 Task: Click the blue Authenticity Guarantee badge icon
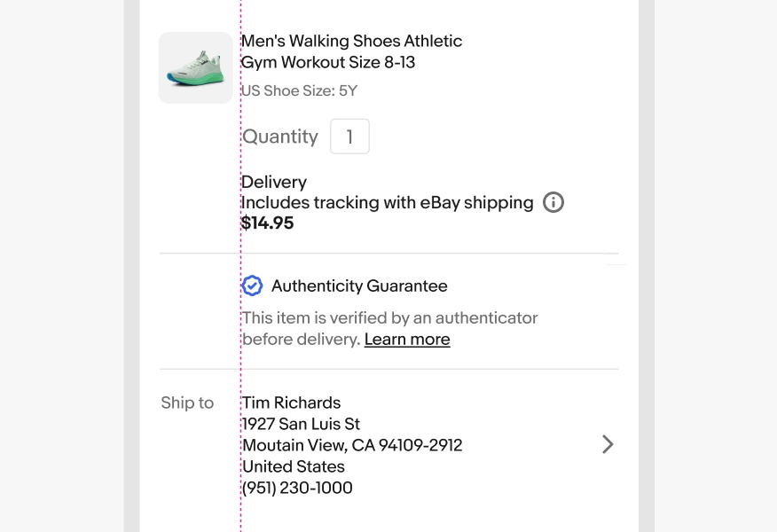[x=253, y=286]
